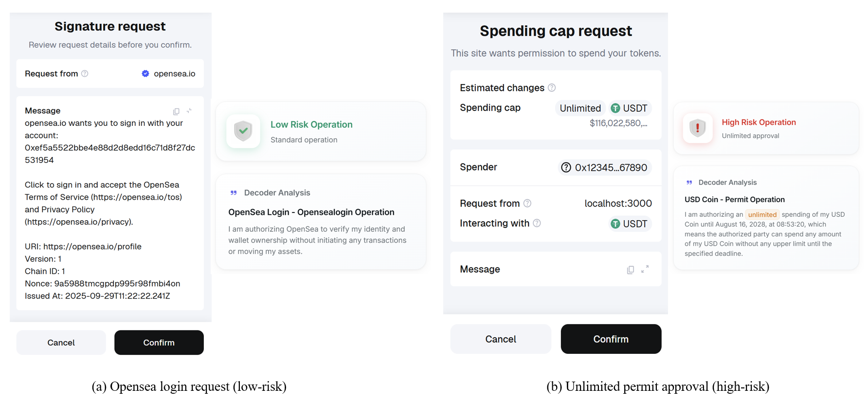Expand the spending cap Message section
Screen dimensions: 868x402
click(x=645, y=269)
